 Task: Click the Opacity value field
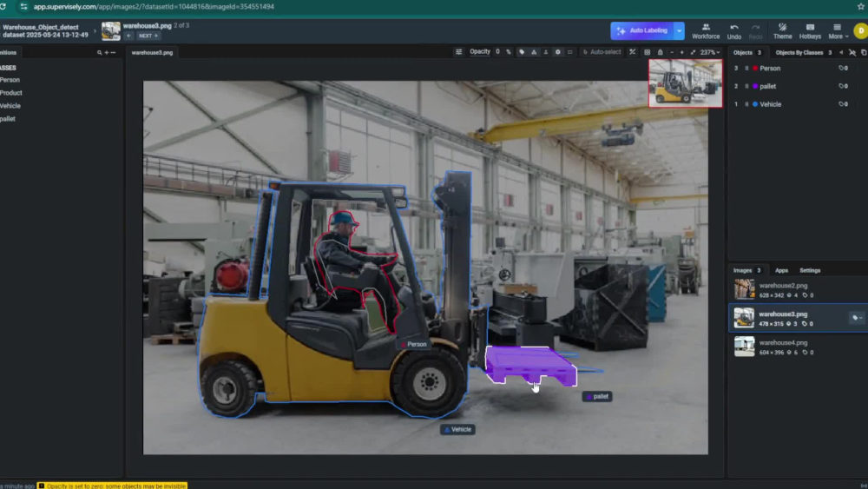497,52
